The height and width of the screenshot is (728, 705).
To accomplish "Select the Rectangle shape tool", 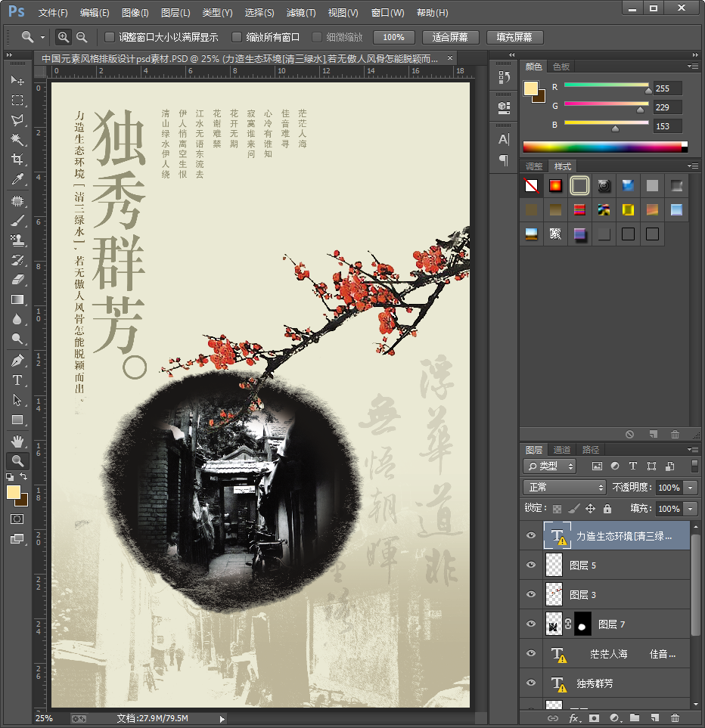I will (17, 420).
